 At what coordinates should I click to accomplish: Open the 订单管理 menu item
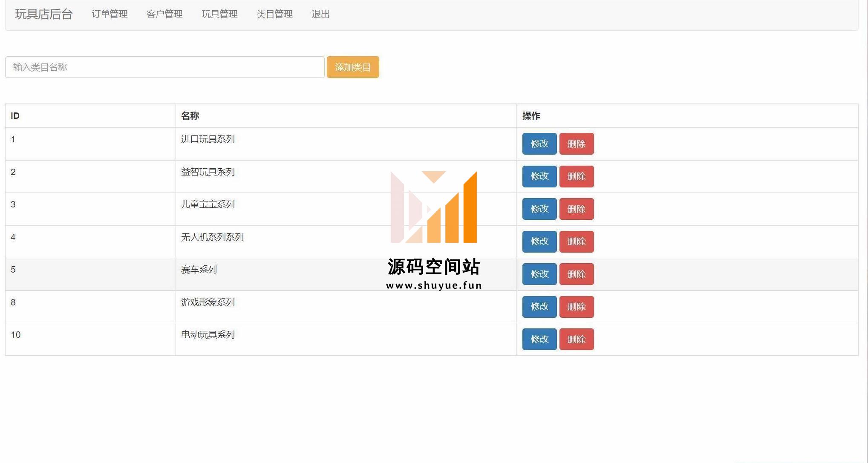pos(110,14)
